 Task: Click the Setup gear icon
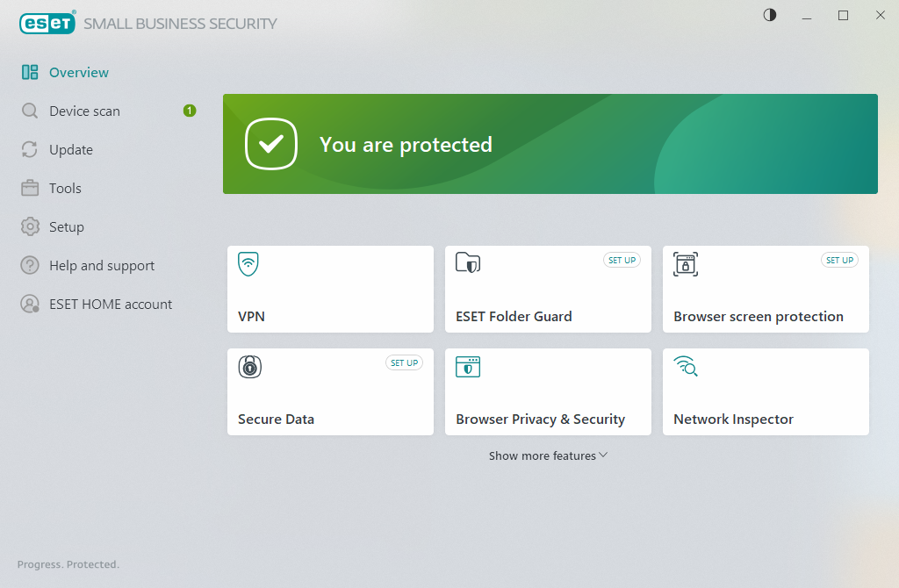click(x=30, y=227)
